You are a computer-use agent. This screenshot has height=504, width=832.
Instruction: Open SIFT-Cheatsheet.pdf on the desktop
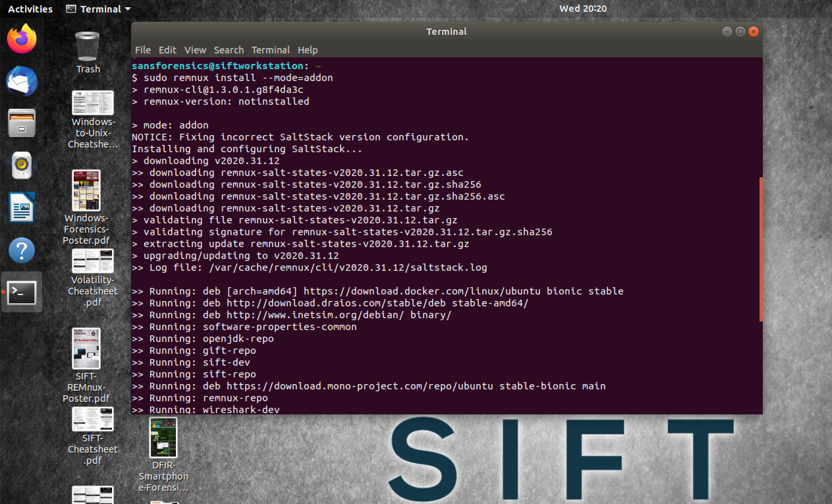coord(93,436)
